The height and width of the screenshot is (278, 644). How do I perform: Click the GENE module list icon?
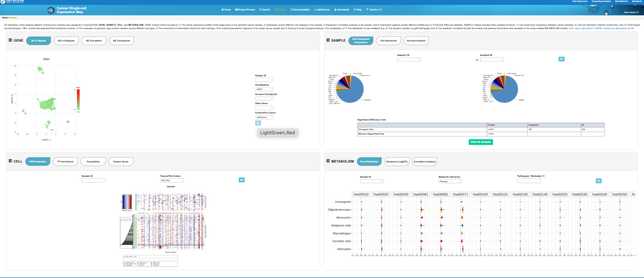click(x=10, y=40)
